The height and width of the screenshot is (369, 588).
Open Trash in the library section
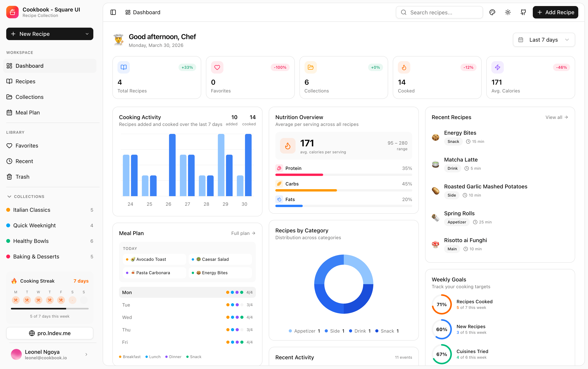pyautogui.click(x=50, y=177)
